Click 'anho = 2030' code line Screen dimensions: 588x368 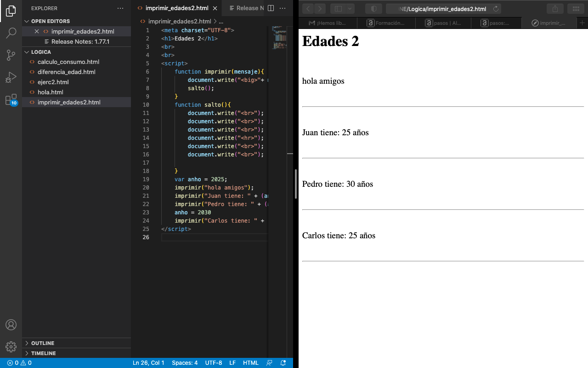(x=192, y=213)
